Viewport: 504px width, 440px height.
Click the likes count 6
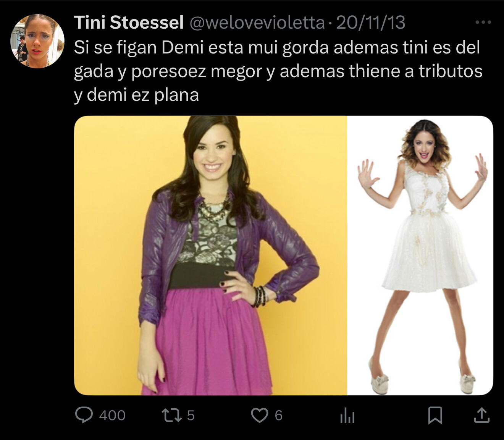click(279, 416)
